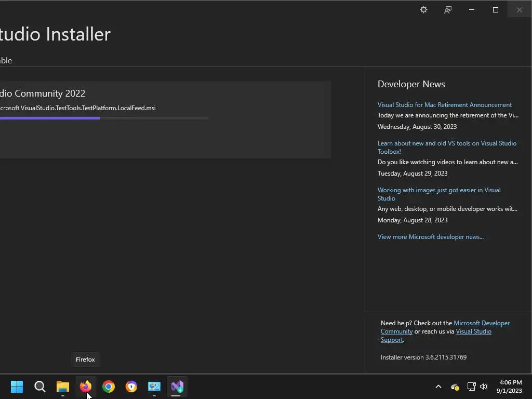Image resolution: width=532 pixels, height=399 pixels.
Task: Click the installation progress bar
Action: click(x=104, y=118)
